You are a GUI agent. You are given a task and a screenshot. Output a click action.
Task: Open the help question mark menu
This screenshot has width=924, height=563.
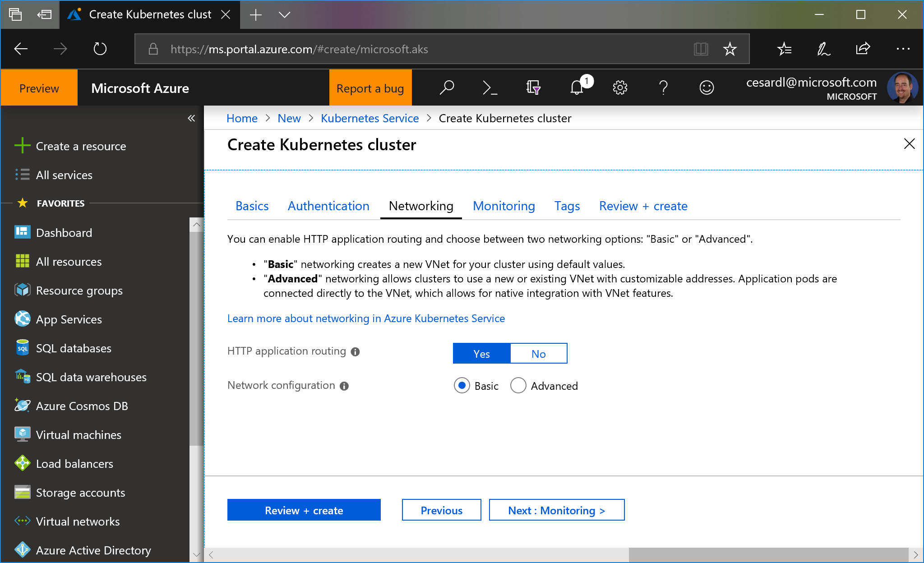pos(663,88)
